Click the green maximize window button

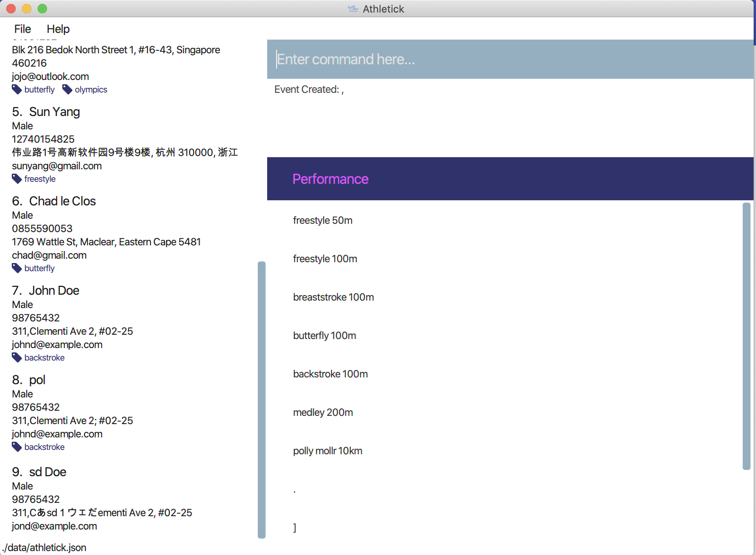42,9
